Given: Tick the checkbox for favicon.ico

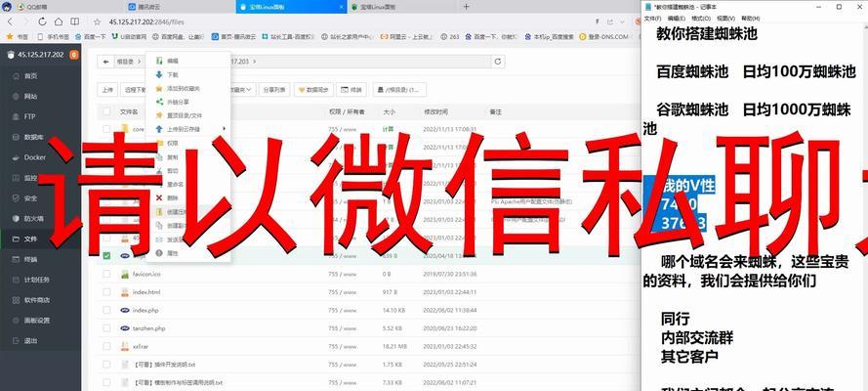Looking at the screenshot, I should click(x=106, y=274).
